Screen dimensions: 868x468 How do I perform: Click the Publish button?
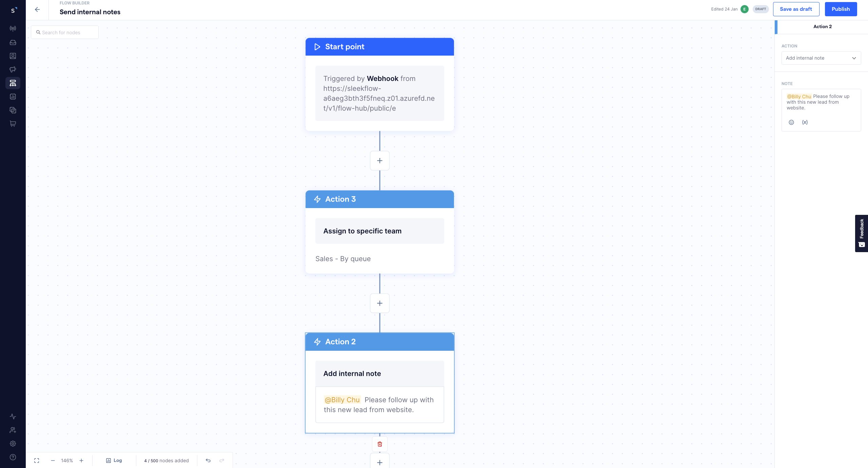[x=840, y=9]
